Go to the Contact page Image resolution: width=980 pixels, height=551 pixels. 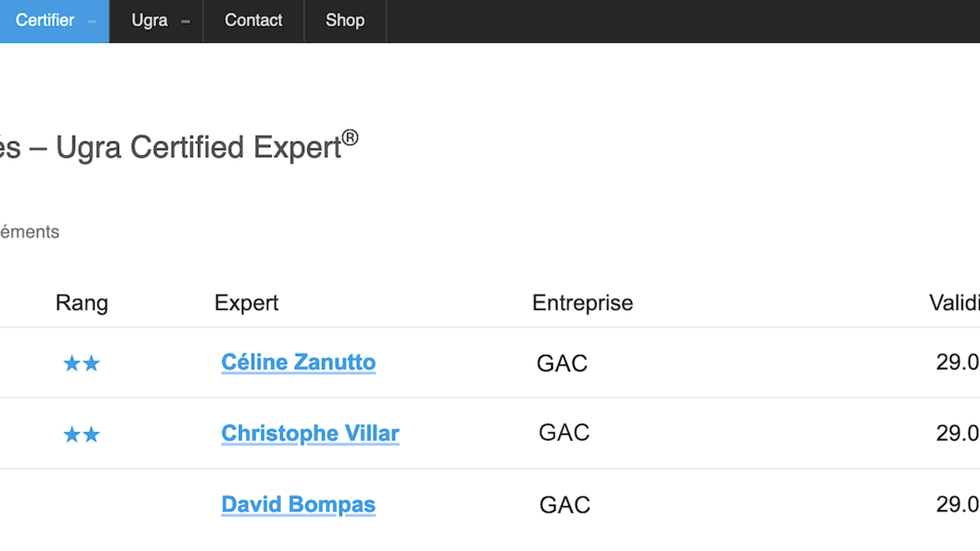[253, 20]
